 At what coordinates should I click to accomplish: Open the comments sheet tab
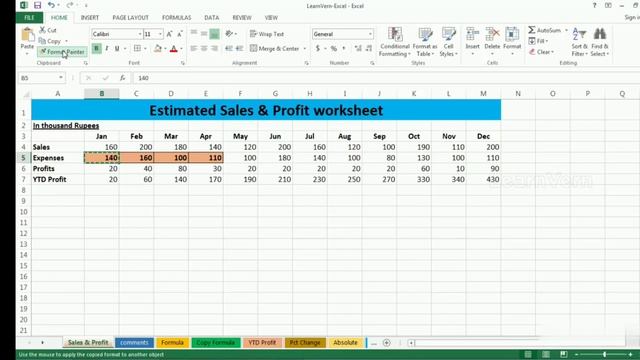[x=134, y=343]
